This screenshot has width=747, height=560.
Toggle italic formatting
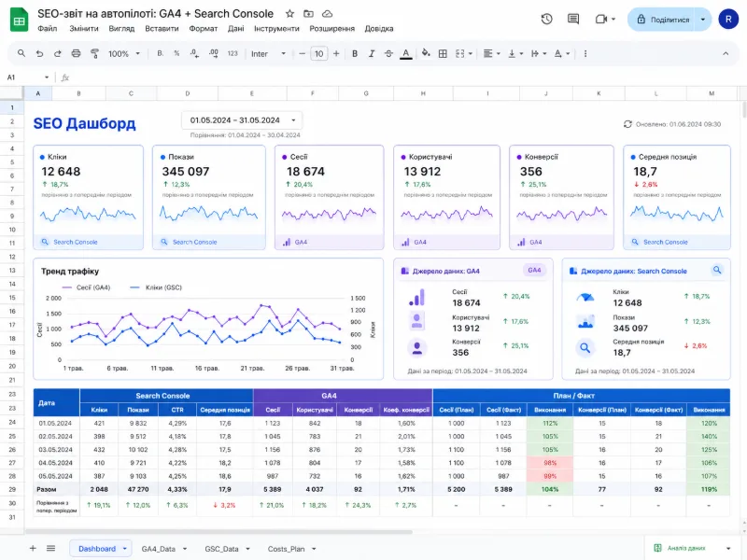pyautogui.click(x=370, y=53)
